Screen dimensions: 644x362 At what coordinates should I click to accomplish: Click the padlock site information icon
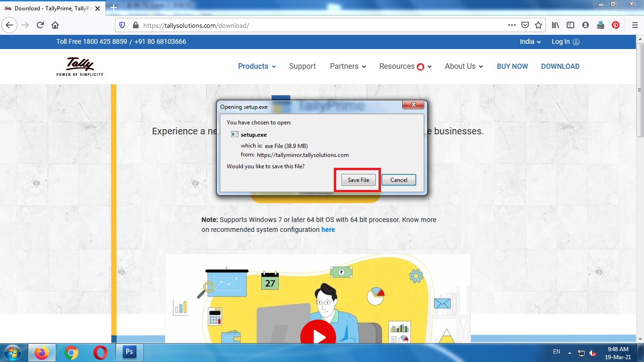tap(136, 25)
